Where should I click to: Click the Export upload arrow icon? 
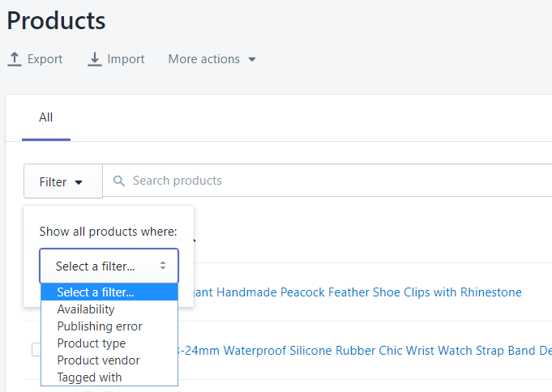click(x=15, y=59)
